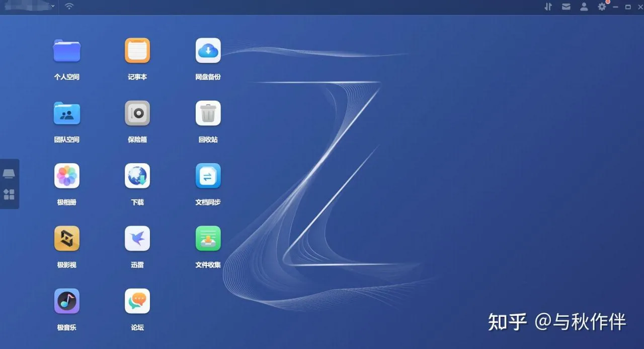Click the storage device icon in side panel
The height and width of the screenshot is (349, 644).
pos(9,174)
